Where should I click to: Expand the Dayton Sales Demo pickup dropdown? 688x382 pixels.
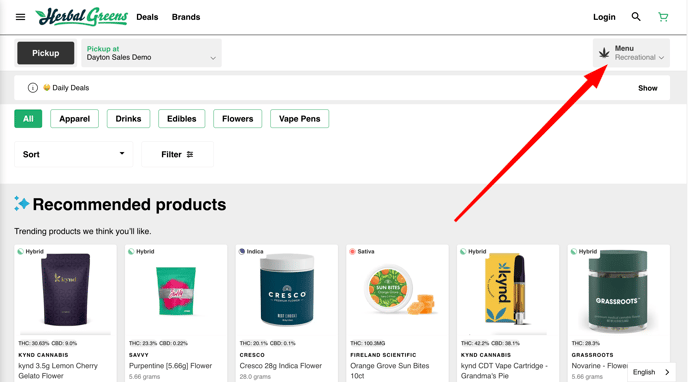point(151,53)
